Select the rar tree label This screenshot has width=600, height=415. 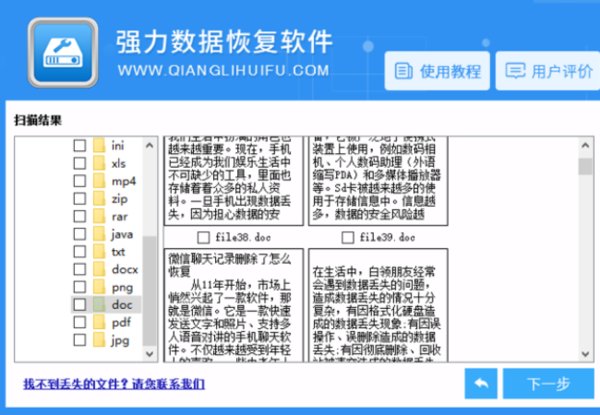[x=119, y=216]
